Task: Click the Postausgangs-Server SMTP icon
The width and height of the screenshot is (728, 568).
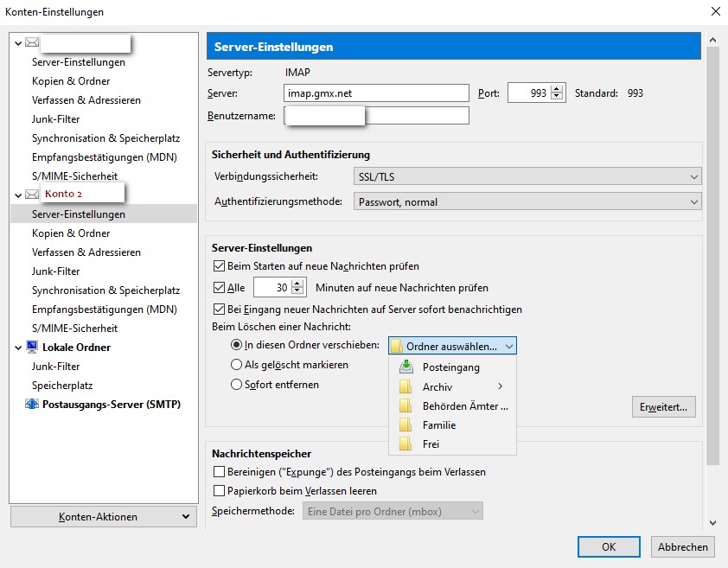Action: [33, 405]
